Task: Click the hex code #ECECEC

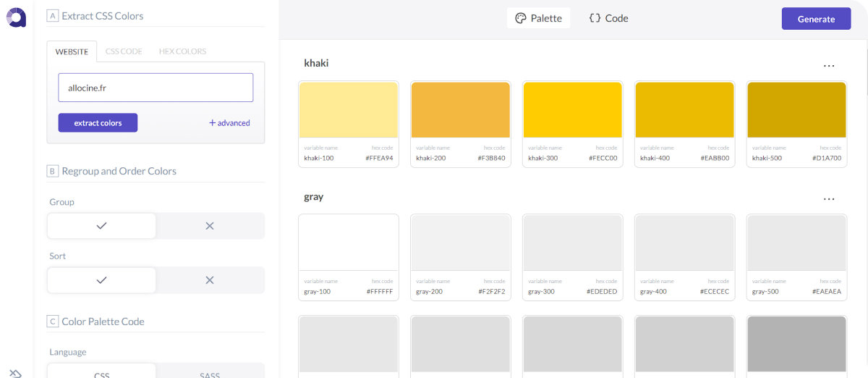Action: (715, 292)
